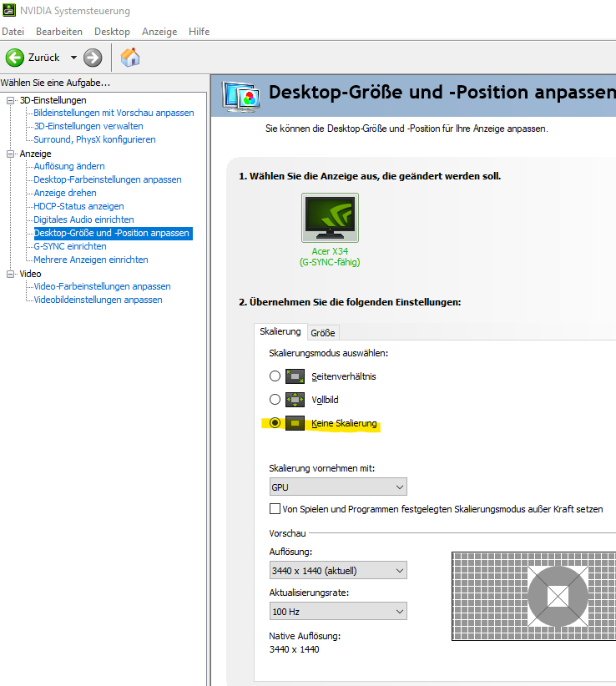The height and width of the screenshot is (686, 616).
Task: Click the Keine Skalierung scaling mode icon
Action: coord(295,423)
